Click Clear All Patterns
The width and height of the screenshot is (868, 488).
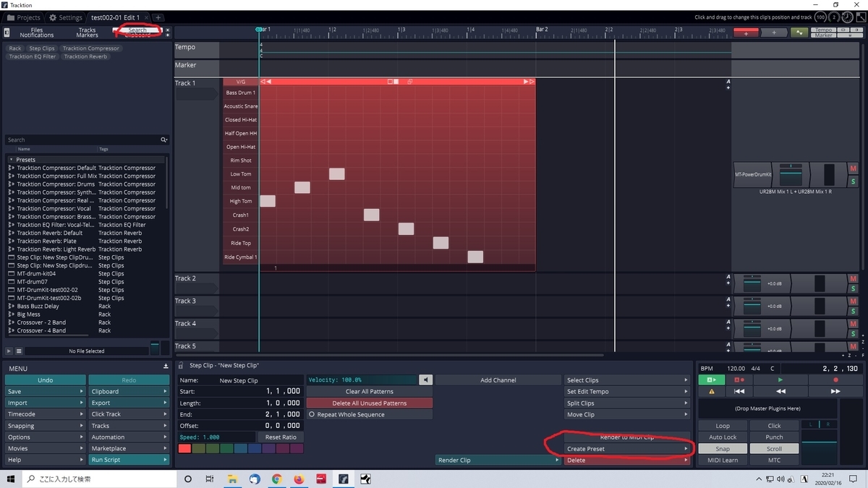370,391
